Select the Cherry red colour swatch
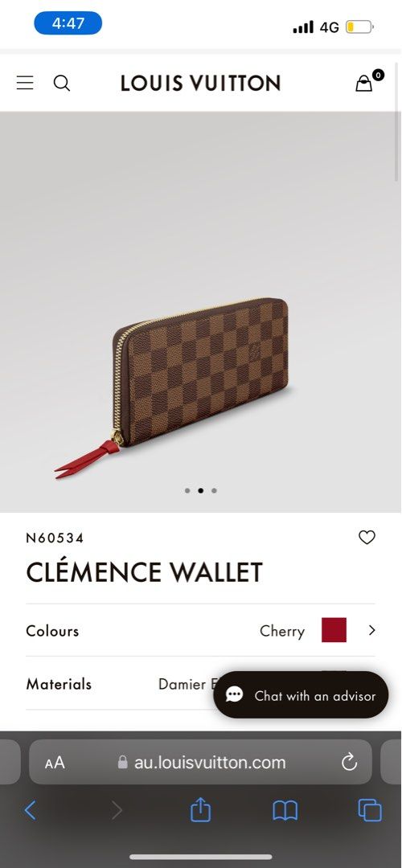This screenshot has height=868, width=402. click(334, 630)
